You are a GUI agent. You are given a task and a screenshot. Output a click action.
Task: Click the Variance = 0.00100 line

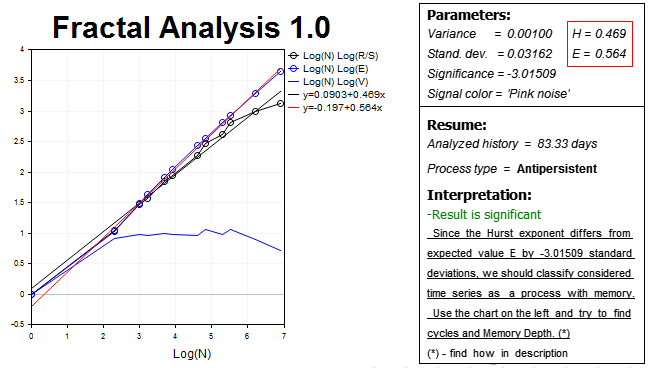tap(490, 34)
